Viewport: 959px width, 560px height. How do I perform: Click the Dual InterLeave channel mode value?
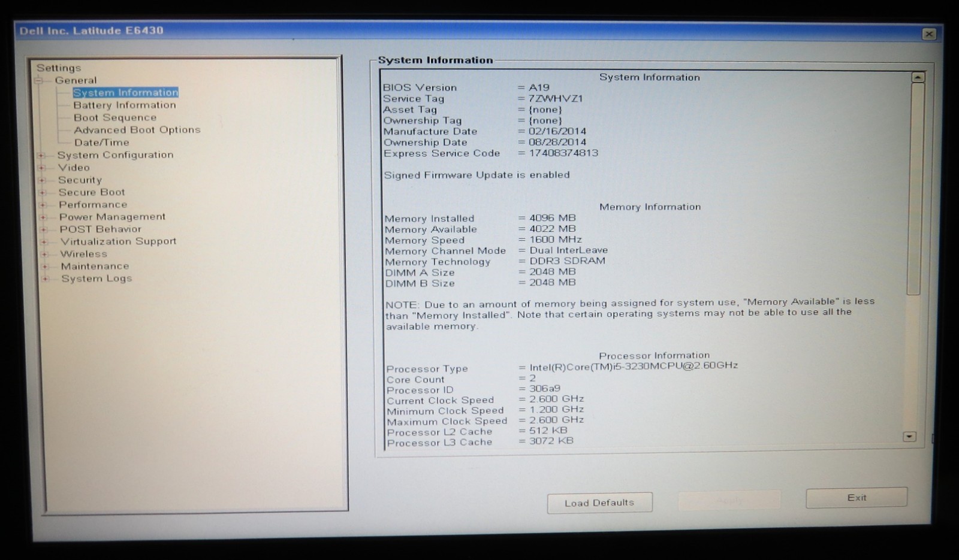click(x=569, y=250)
